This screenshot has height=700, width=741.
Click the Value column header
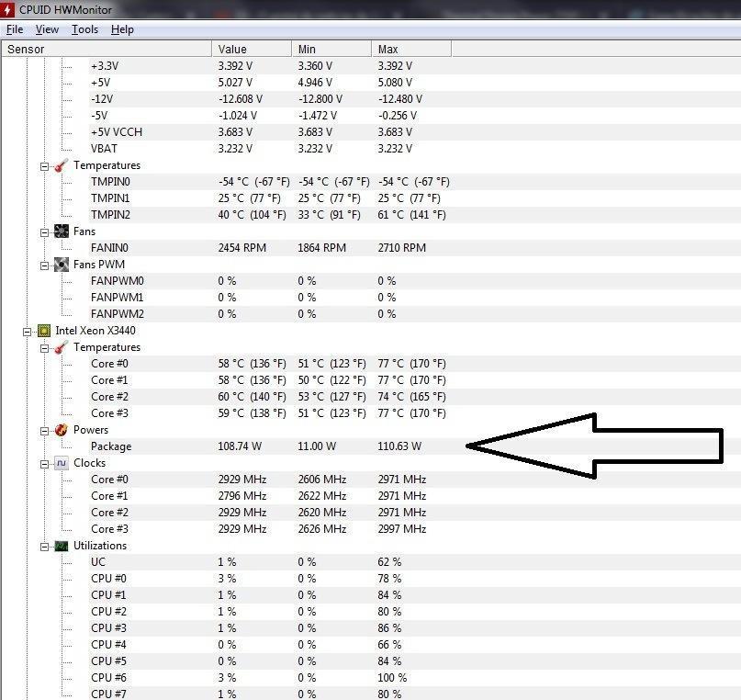(x=252, y=50)
